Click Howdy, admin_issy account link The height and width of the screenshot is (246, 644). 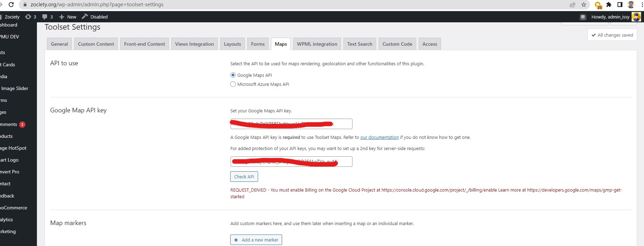[x=610, y=17]
